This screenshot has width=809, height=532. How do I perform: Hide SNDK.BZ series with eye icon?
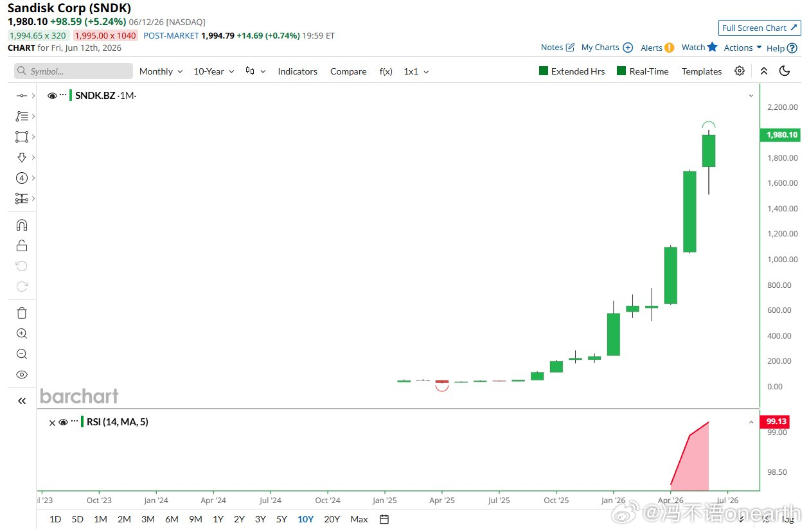(x=52, y=96)
